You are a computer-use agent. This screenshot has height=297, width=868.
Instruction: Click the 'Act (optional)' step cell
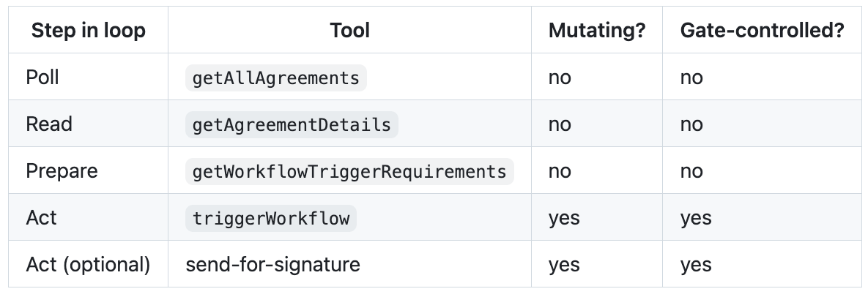coord(88,264)
